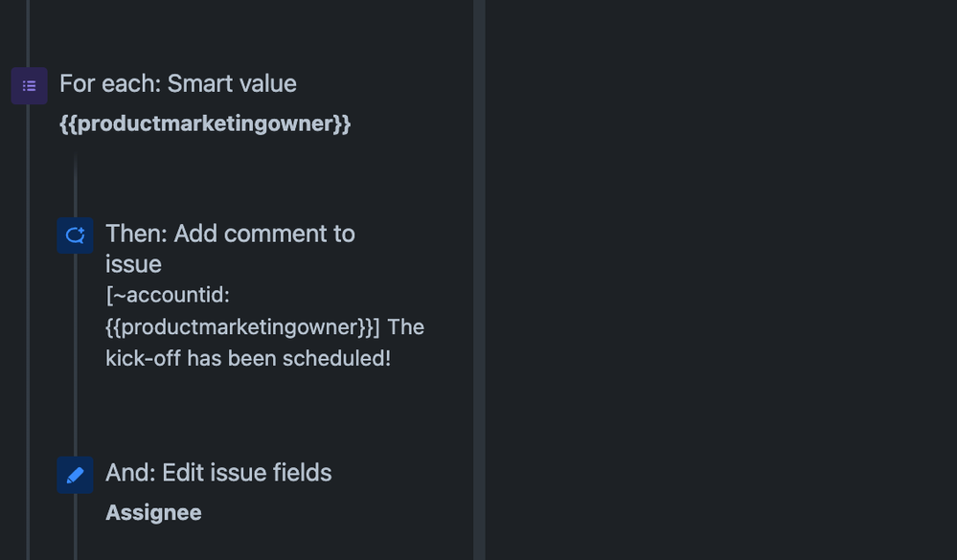The width and height of the screenshot is (957, 560).
Task: Click 'kick-off has been scheduled!' comment text
Action: point(248,358)
